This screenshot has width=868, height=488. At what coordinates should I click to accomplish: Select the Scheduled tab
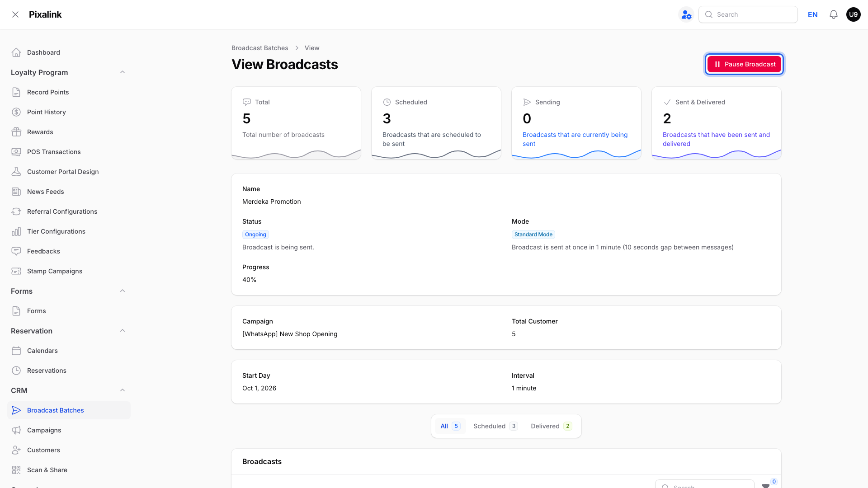495,426
